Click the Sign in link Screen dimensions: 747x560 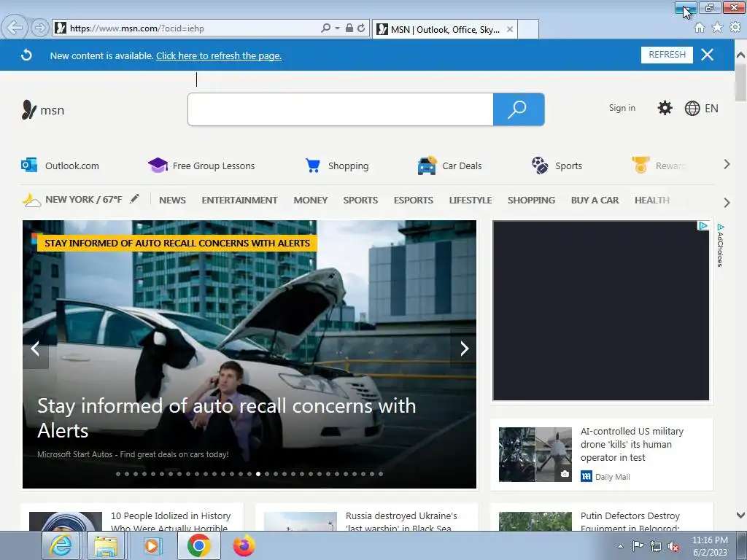[x=622, y=108]
